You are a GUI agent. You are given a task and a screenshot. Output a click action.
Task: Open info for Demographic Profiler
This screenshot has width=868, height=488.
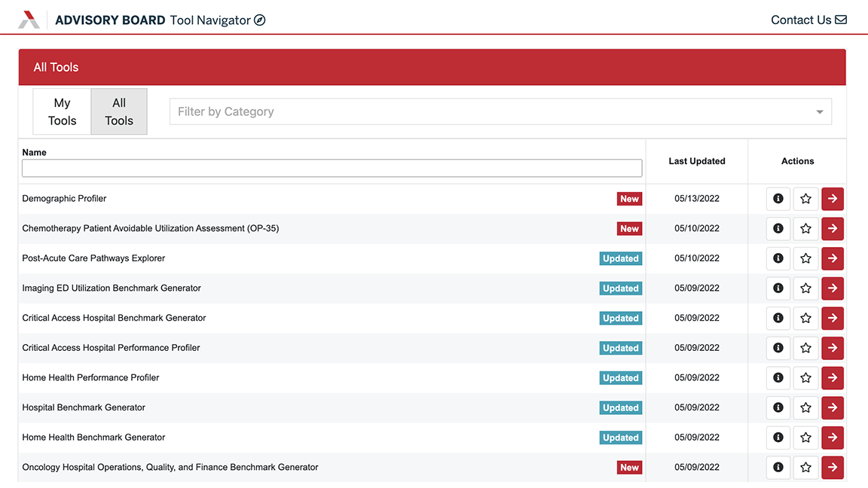point(778,199)
